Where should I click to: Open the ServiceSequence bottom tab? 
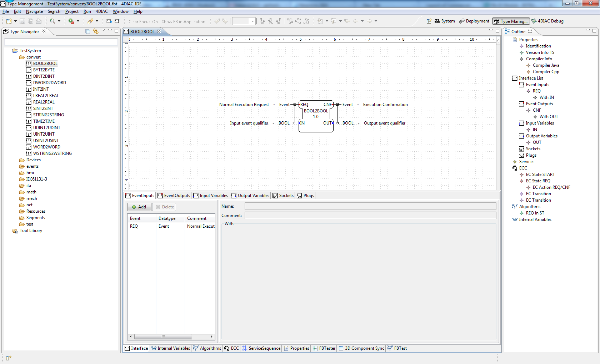[261, 348]
